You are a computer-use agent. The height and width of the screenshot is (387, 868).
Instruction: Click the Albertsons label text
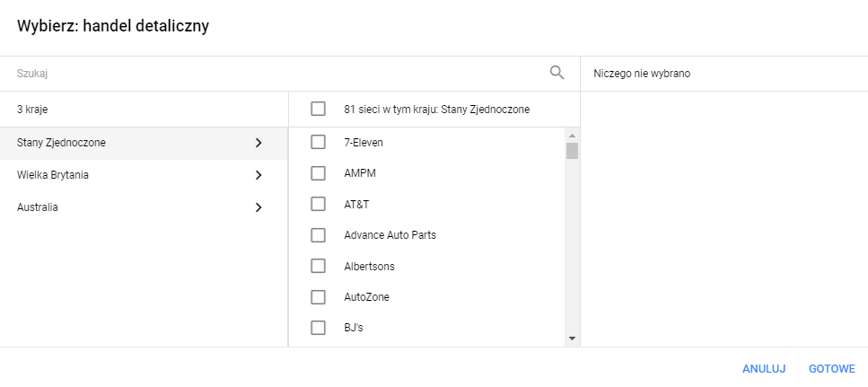[369, 267]
